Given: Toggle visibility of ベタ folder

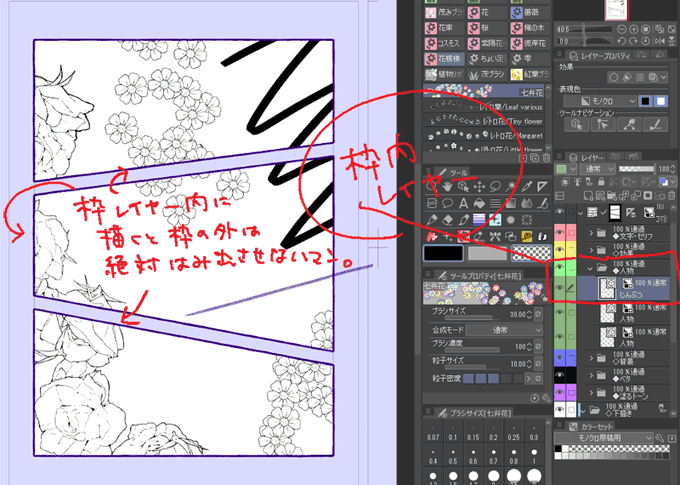Looking at the screenshot, I should click(x=559, y=375).
